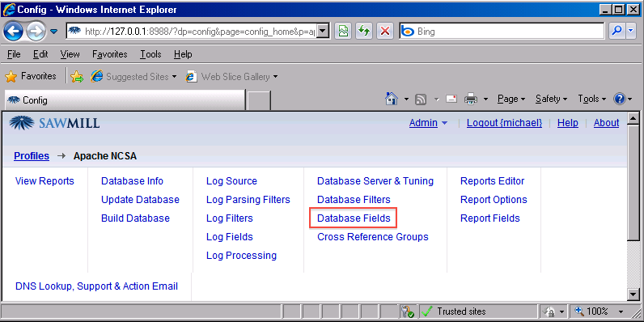644x322 pixels.
Task: Open the Report Options link
Action: [494, 200]
